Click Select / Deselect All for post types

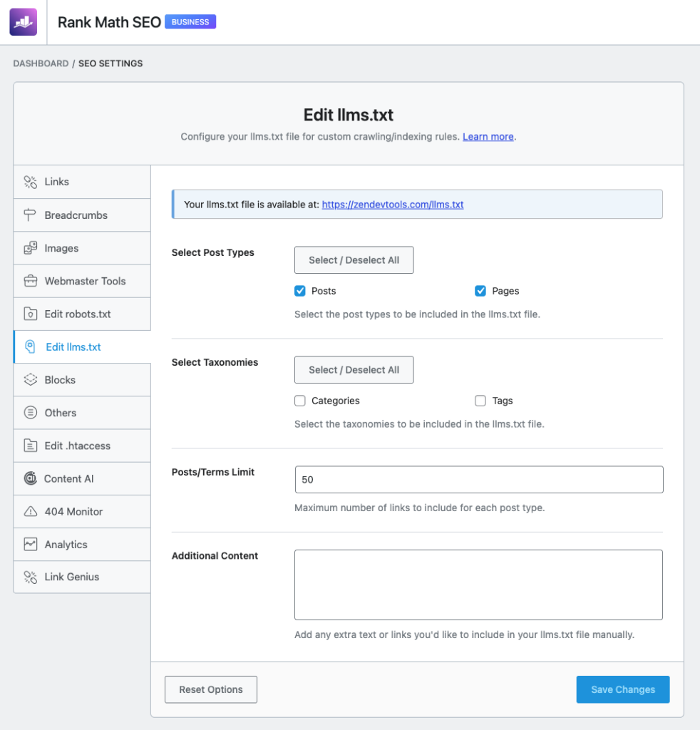(354, 260)
